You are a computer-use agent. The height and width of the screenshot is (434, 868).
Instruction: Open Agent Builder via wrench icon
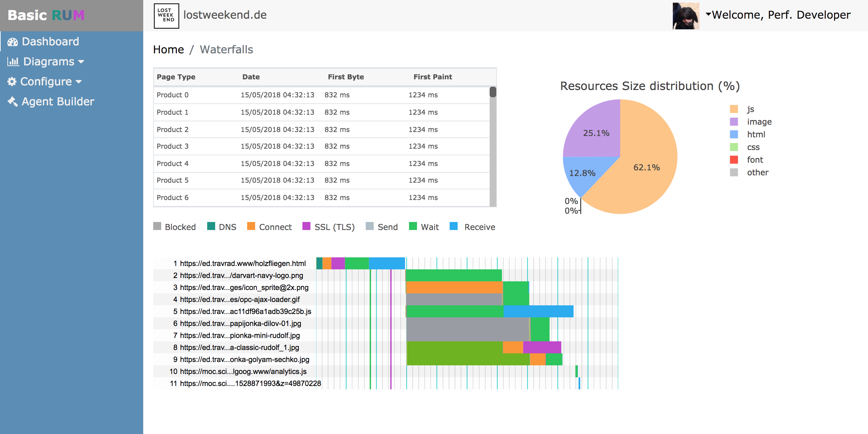(x=12, y=101)
